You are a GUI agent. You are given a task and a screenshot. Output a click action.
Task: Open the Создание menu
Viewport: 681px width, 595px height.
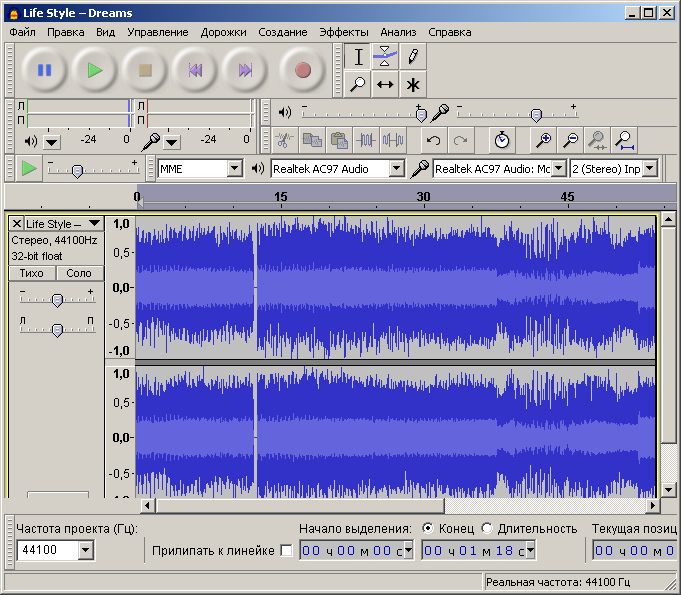283,32
